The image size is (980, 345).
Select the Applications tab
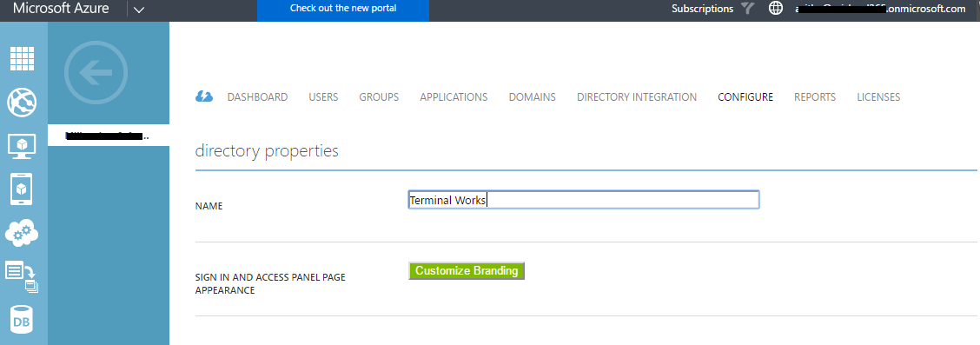tap(454, 96)
